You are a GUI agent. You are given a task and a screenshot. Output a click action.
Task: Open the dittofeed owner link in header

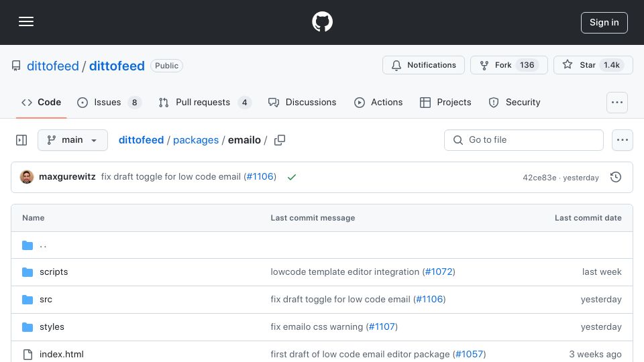click(x=52, y=66)
